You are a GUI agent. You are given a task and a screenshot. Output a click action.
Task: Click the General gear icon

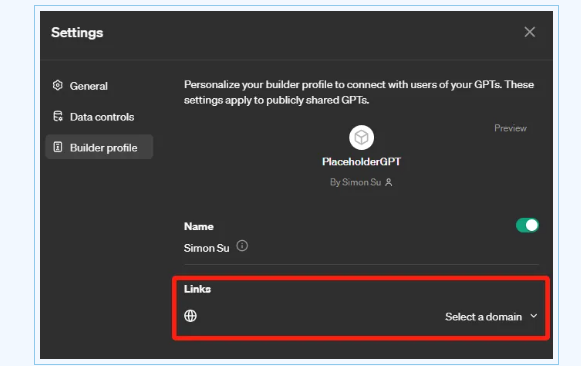click(57, 86)
